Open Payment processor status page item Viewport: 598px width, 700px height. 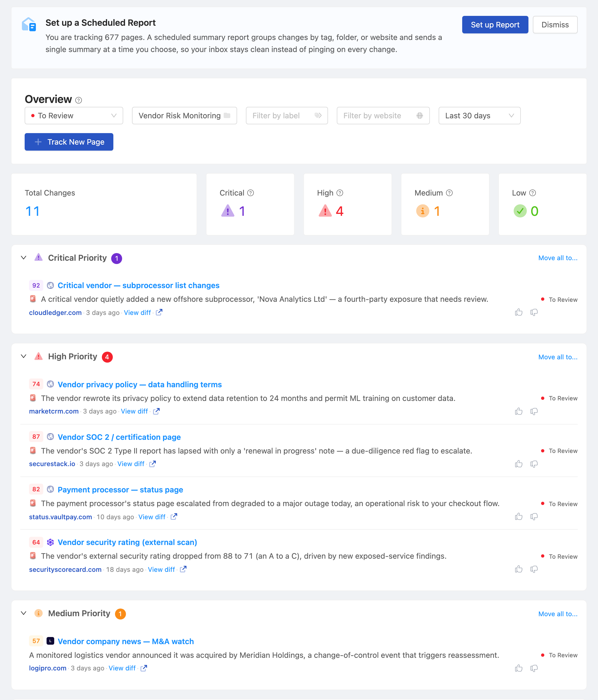click(x=120, y=490)
